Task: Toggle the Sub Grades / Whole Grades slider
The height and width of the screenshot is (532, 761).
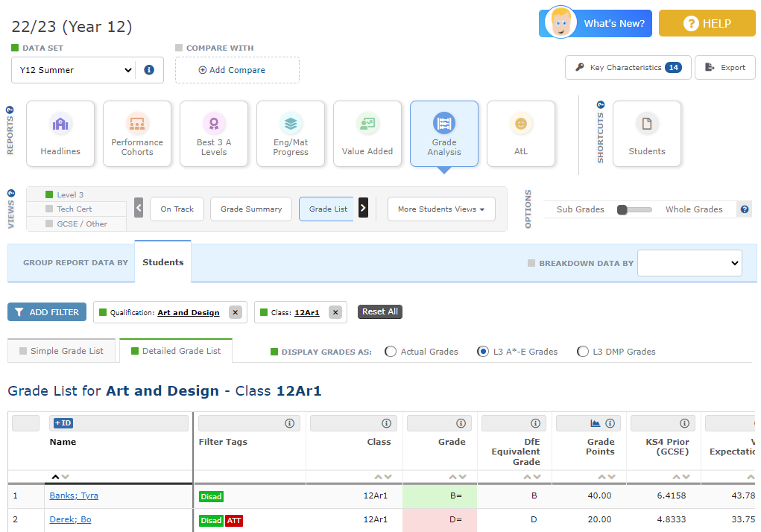Action: tap(634, 209)
